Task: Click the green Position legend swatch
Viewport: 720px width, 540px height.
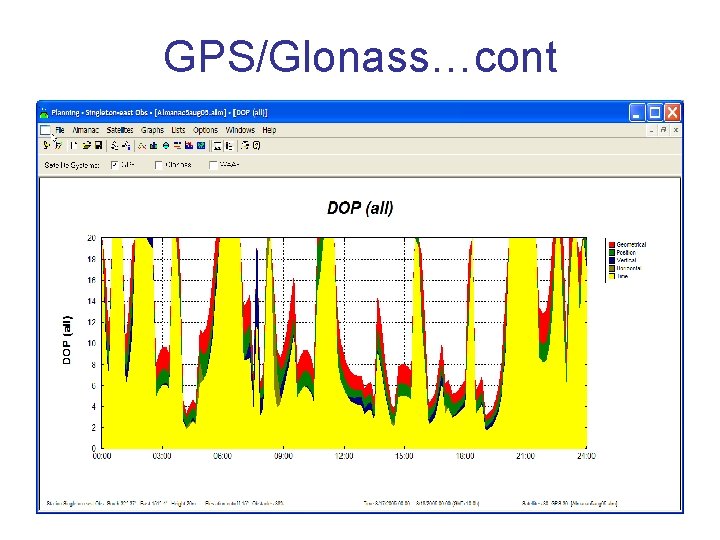Action: 612,253
